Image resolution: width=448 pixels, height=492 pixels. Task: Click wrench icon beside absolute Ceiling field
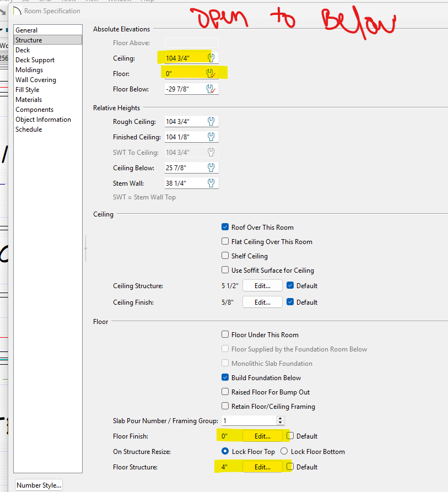[210, 58]
